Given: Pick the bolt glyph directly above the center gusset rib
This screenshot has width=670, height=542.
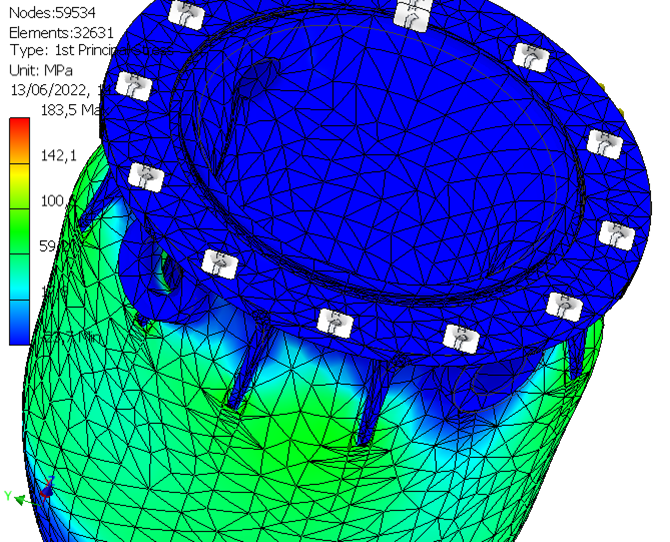Looking at the screenshot, I should point(333,322).
